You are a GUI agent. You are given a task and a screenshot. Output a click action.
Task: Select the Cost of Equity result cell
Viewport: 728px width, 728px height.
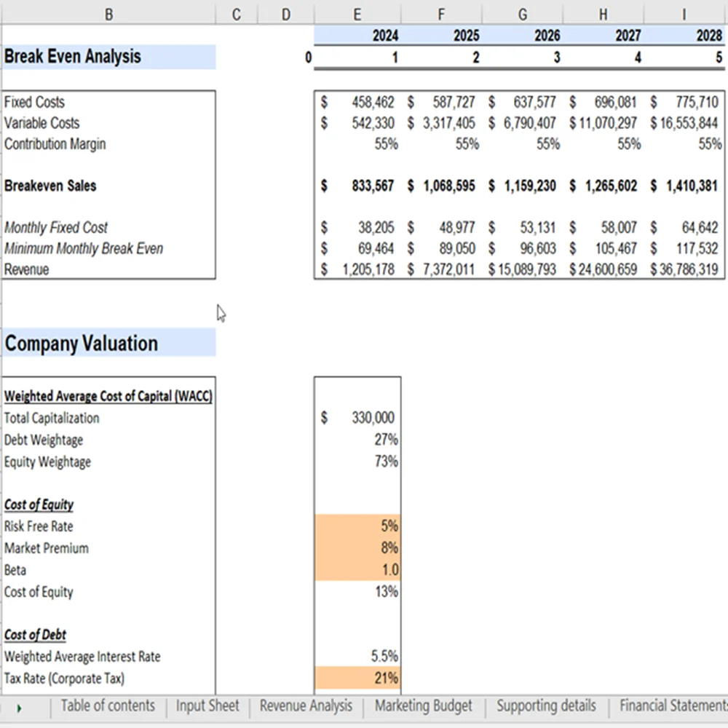pos(357,592)
